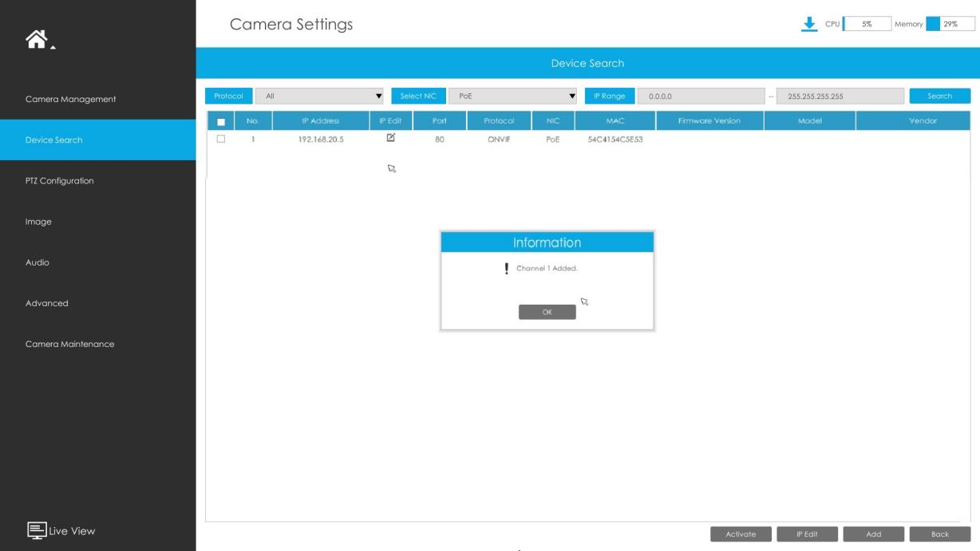Click the port value 80
The width and height of the screenshot is (980, 551).
click(x=439, y=138)
